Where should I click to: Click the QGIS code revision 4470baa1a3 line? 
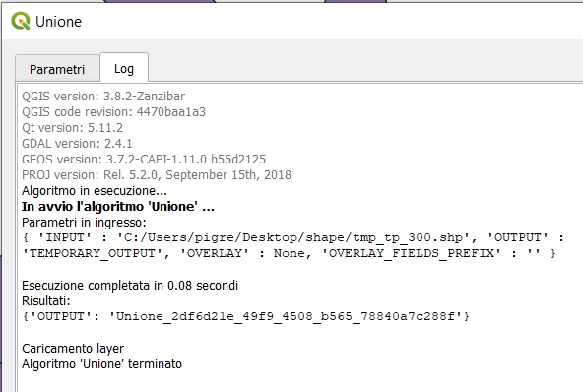pos(113,112)
